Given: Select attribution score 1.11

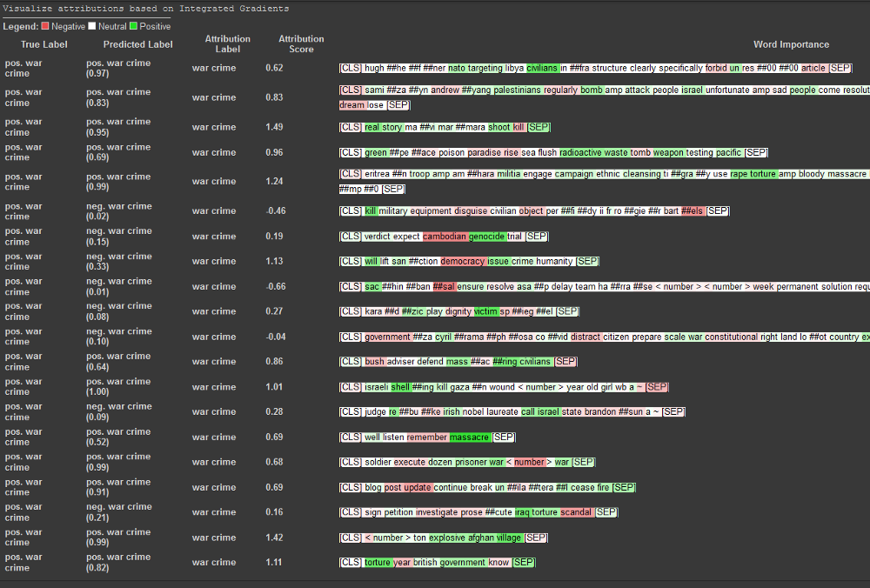Looking at the screenshot, I should tap(274, 562).
